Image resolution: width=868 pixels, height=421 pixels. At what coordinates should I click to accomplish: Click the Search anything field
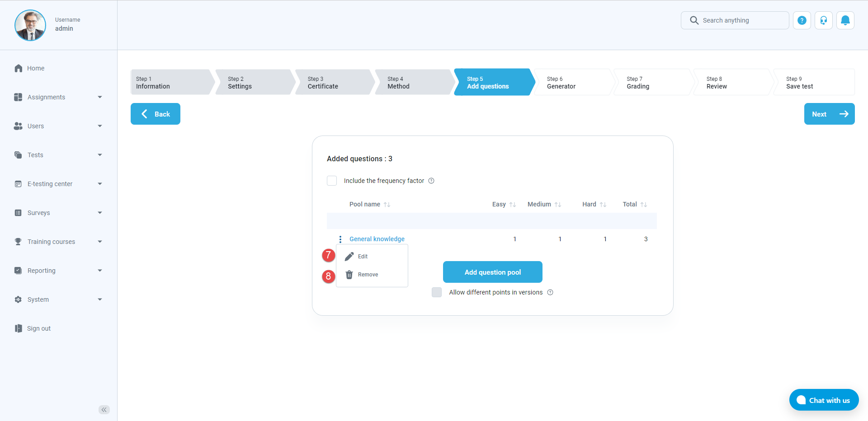coord(741,20)
